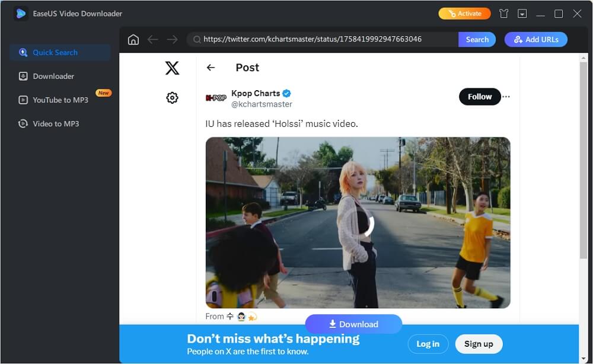Click the 'Don't miss what's happening' banner text

click(273, 339)
